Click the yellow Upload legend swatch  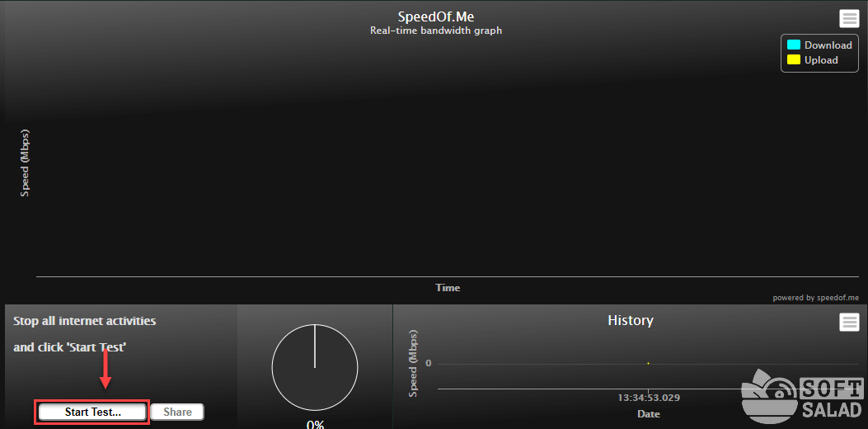click(x=794, y=60)
